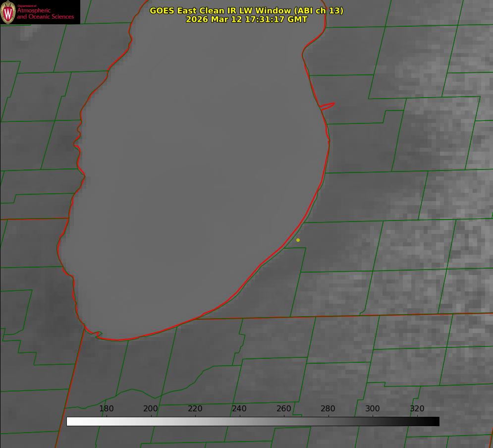This screenshot has height=448, width=493.
Task: Select the 240 tick label on the colorbar
Action: point(239,408)
